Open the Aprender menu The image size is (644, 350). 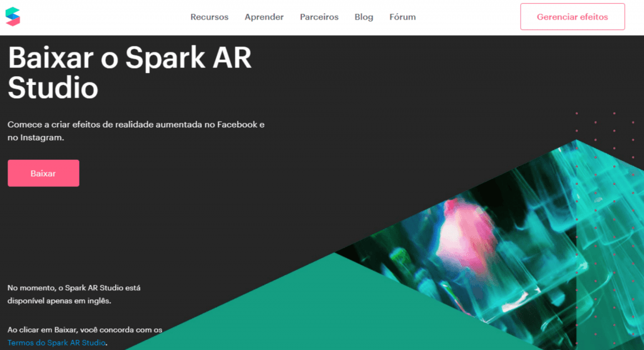(264, 17)
